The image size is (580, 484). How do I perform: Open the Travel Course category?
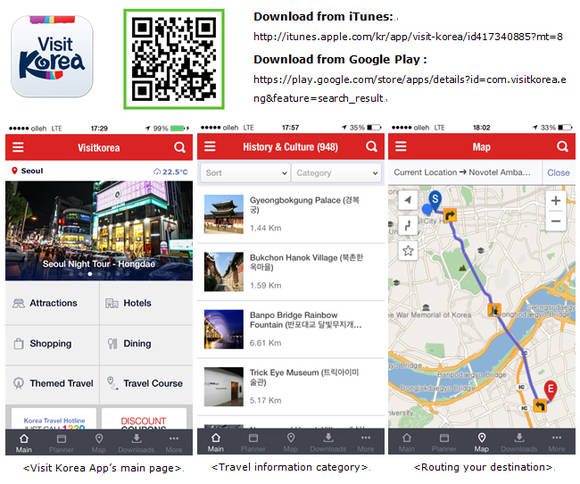click(x=146, y=383)
